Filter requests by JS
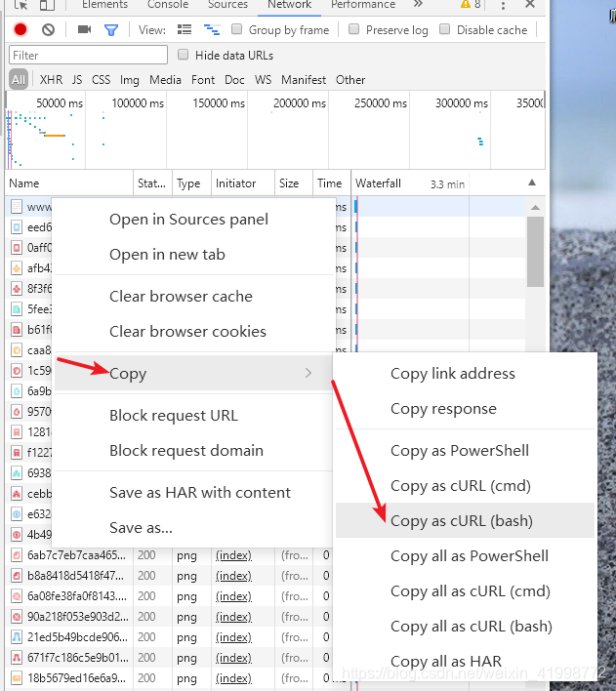 77,80
